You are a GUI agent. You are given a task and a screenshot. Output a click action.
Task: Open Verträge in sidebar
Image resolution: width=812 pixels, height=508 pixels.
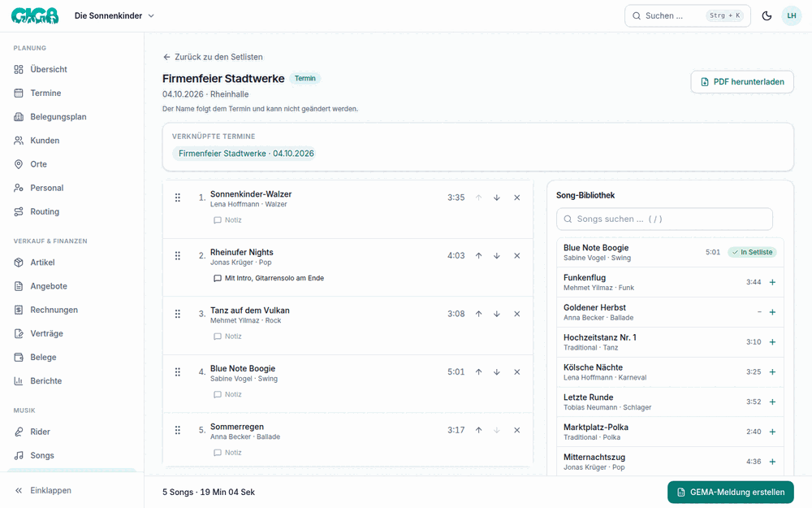click(71, 333)
